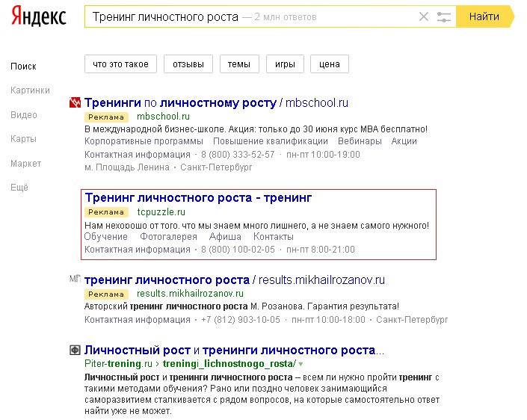The height and width of the screenshot is (420, 527).
Task: Go to the Карты section
Action: [x=24, y=139]
